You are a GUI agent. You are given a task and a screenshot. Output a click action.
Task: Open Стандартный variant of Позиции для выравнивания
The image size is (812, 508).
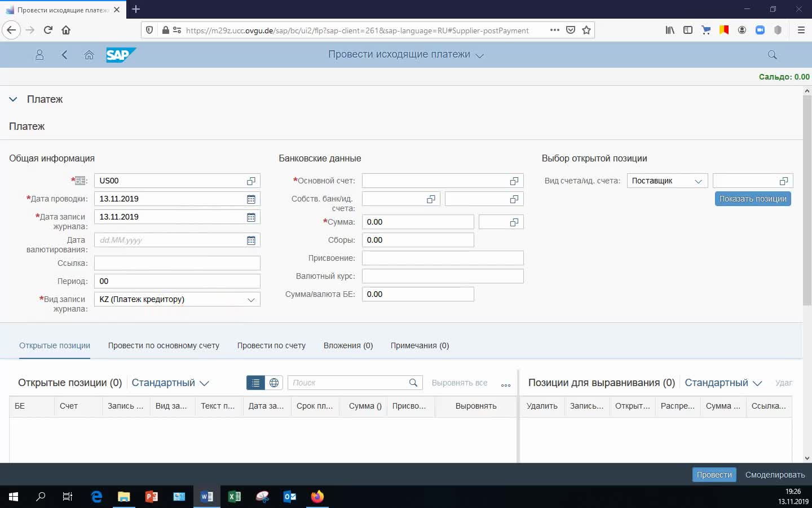pos(723,383)
